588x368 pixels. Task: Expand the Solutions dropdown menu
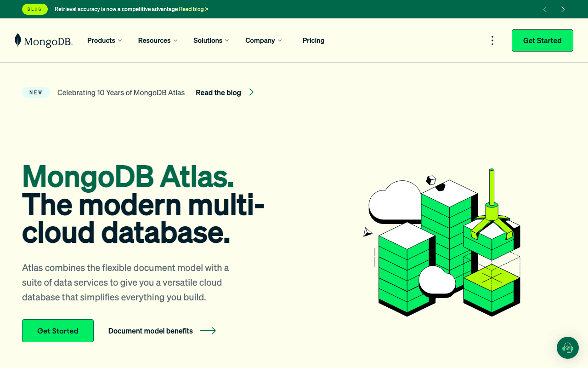point(211,40)
